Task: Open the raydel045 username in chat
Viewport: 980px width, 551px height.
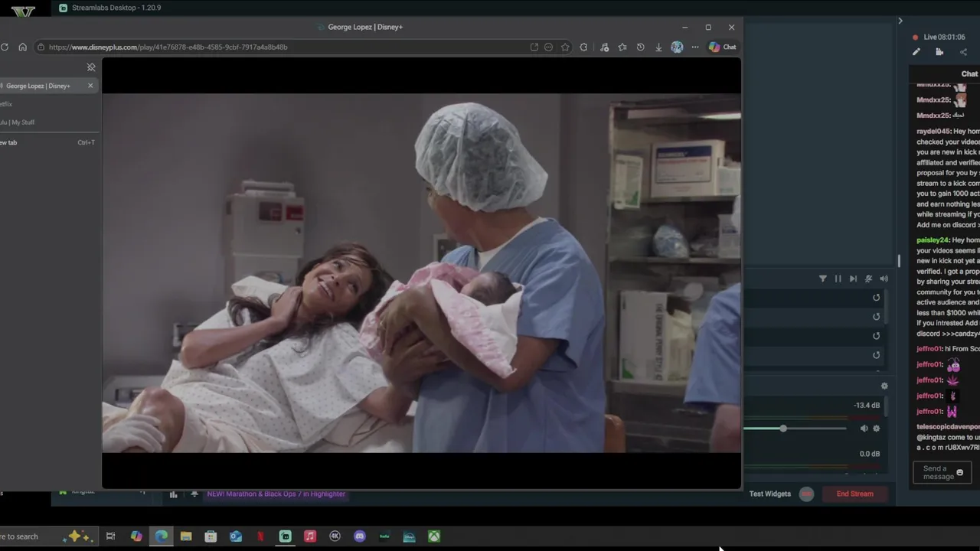Action: (933, 132)
